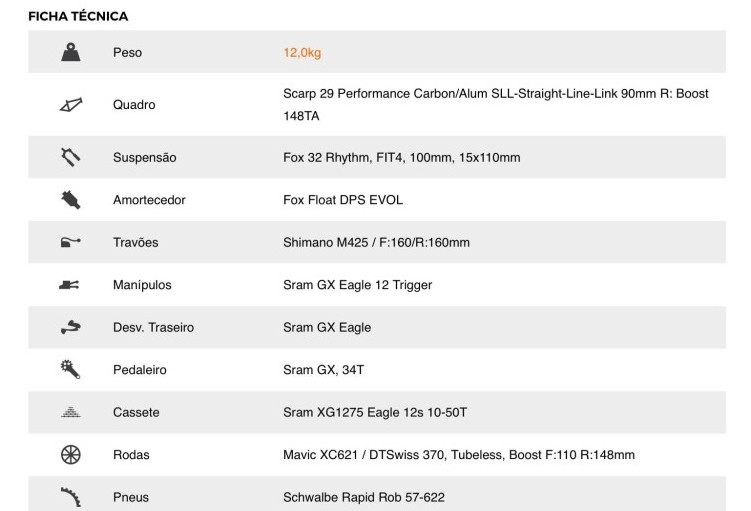Click the crankset icon beside Pedaleiro
This screenshot has height=511, width=751.
[70, 370]
